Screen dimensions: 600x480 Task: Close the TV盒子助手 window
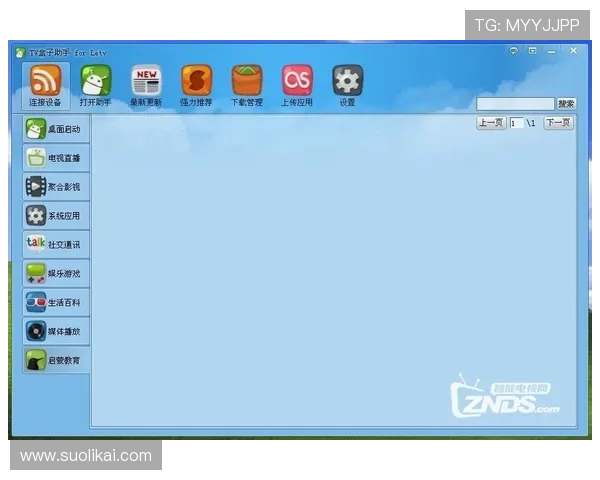tap(573, 51)
